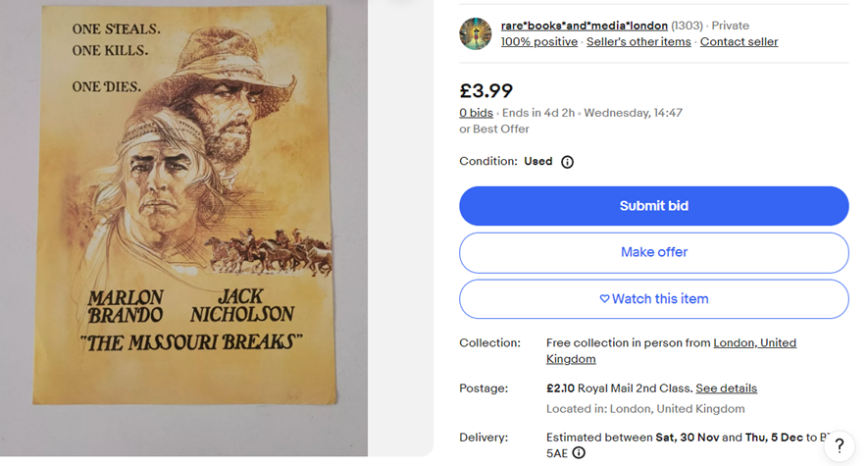Open the help question mark button

click(x=839, y=446)
